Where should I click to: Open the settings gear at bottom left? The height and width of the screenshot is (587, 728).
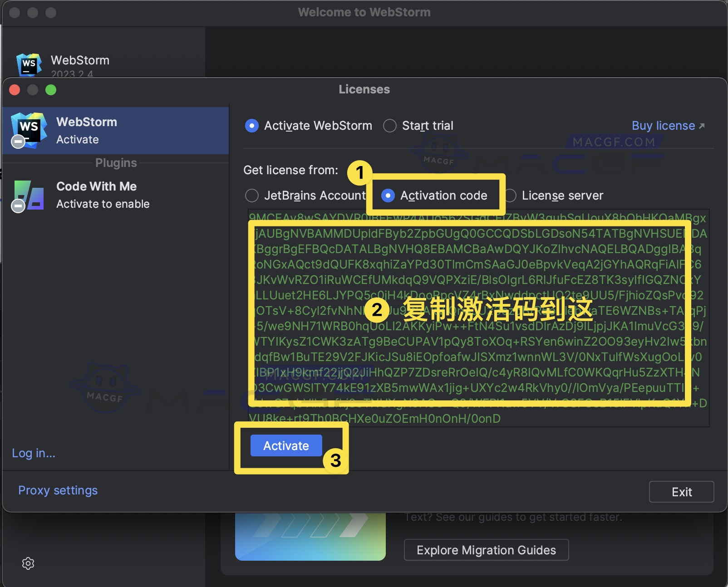[28, 563]
